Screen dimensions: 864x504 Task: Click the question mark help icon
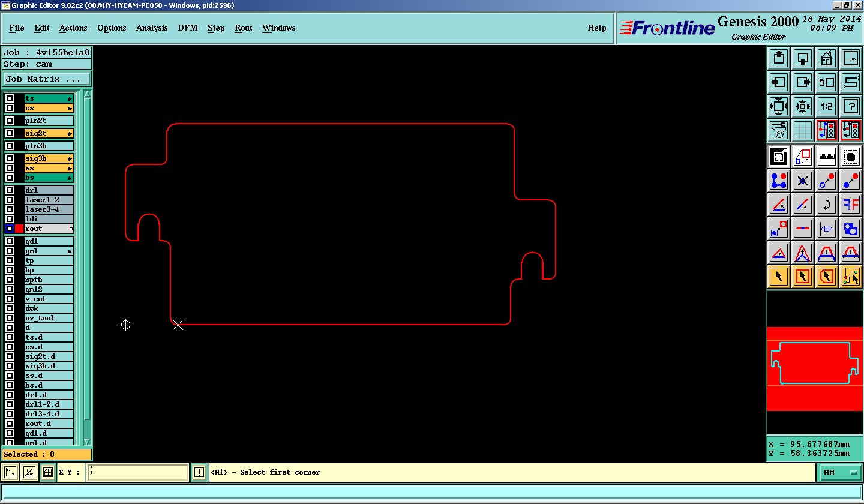(x=851, y=106)
